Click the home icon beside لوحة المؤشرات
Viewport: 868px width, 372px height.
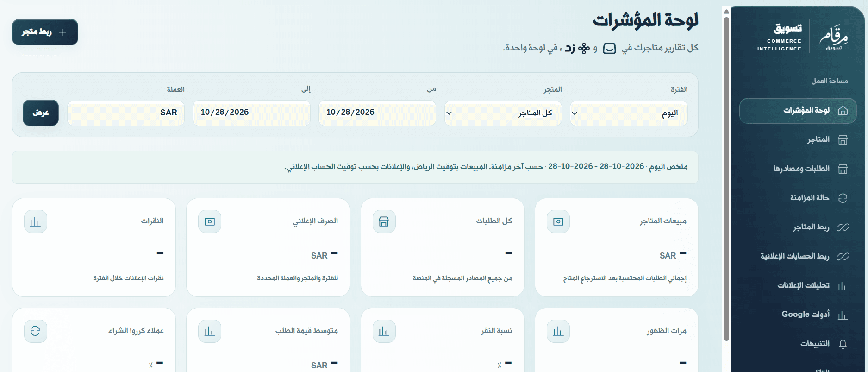(843, 111)
